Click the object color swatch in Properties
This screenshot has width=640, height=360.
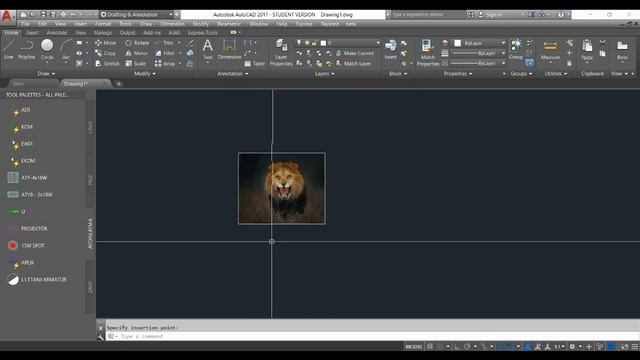coord(458,43)
